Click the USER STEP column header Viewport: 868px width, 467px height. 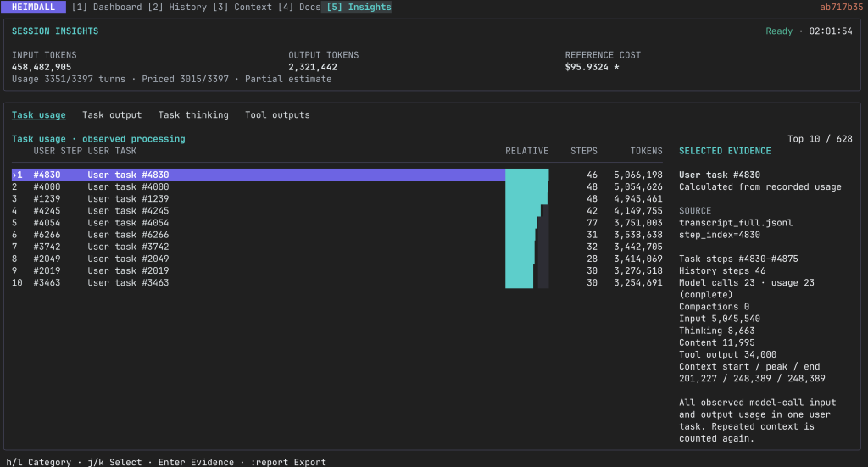coord(58,151)
